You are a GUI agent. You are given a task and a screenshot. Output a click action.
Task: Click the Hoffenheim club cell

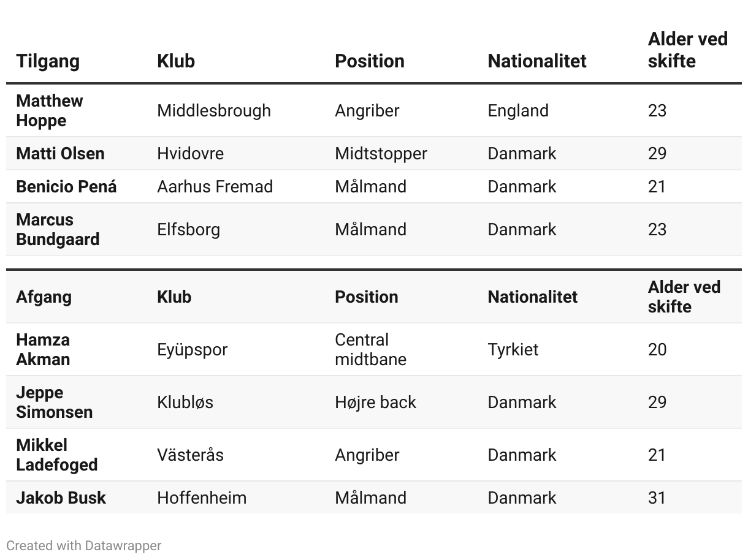[202, 498]
